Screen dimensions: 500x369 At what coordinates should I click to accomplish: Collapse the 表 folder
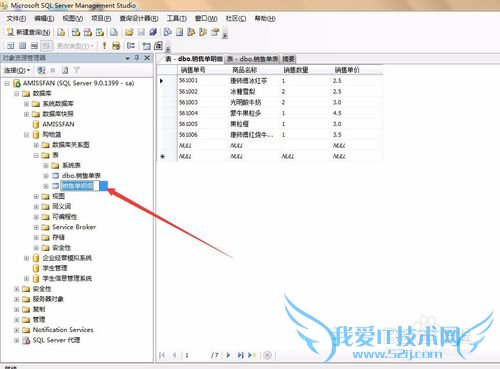pos(36,155)
